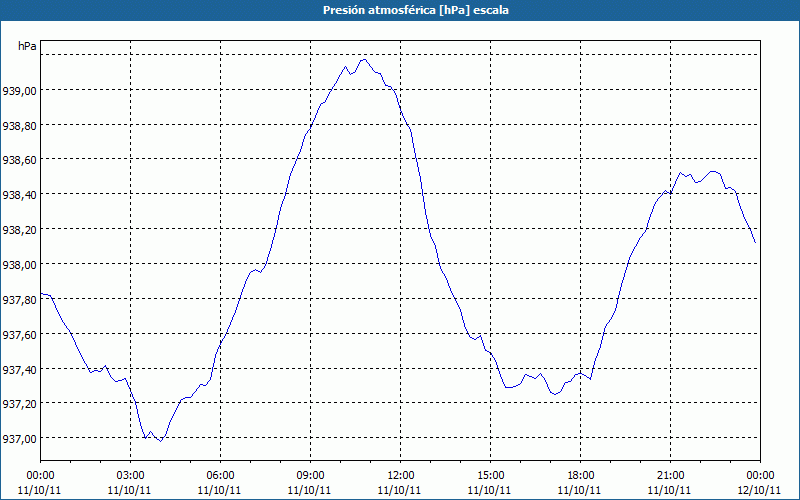
Task: Click the 12:00 time label
Action: [x=401, y=476]
